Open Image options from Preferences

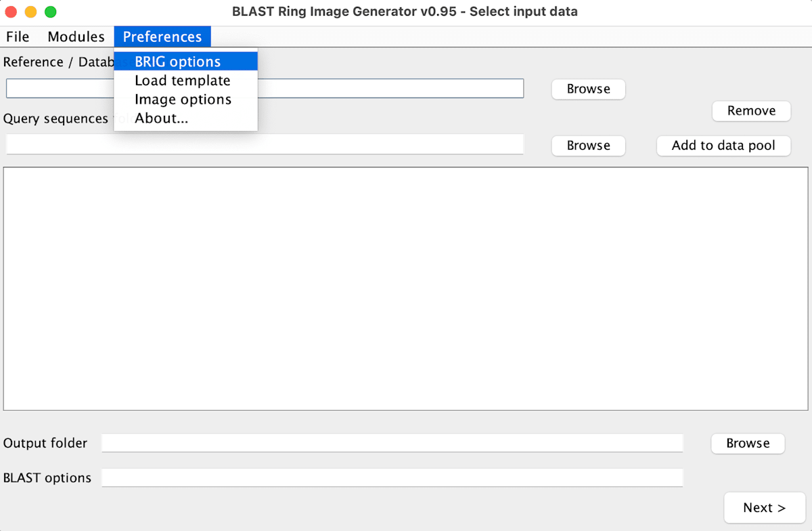pyautogui.click(x=186, y=100)
